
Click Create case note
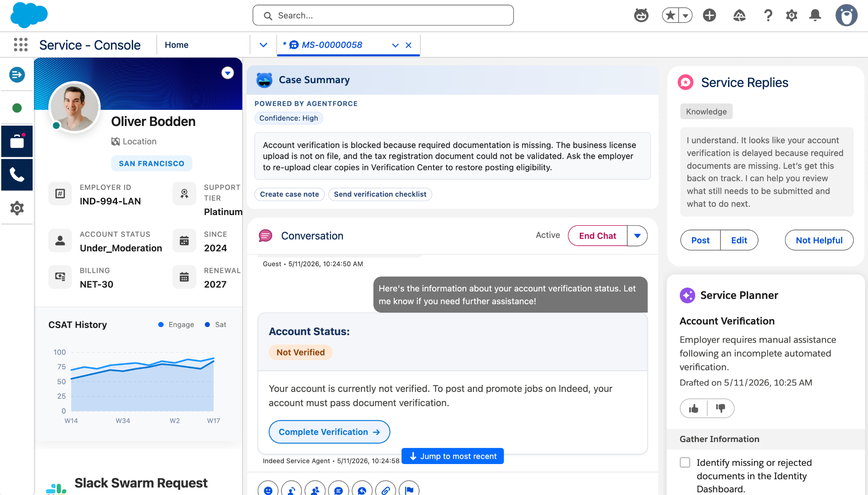pyautogui.click(x=289, y=194)
